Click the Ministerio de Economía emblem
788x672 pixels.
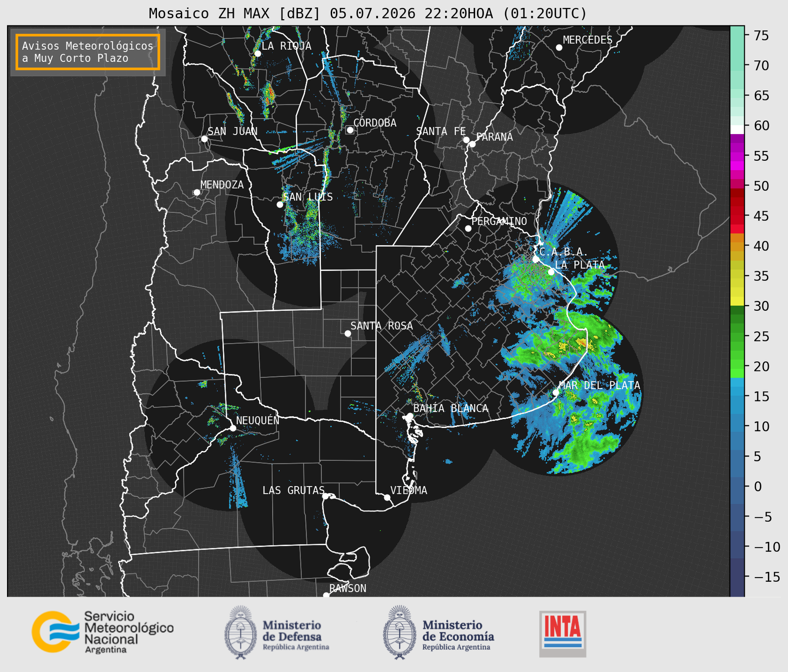coord(399,633)
